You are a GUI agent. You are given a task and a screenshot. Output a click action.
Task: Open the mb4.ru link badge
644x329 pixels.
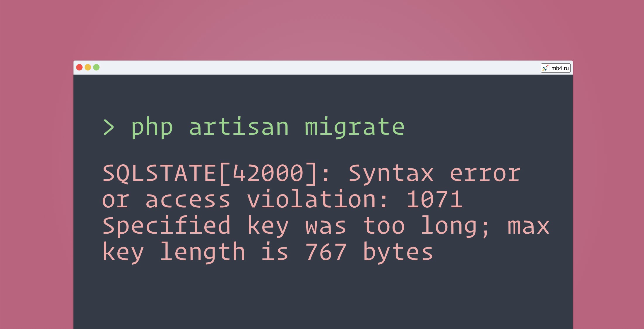[x=556, y=68]
